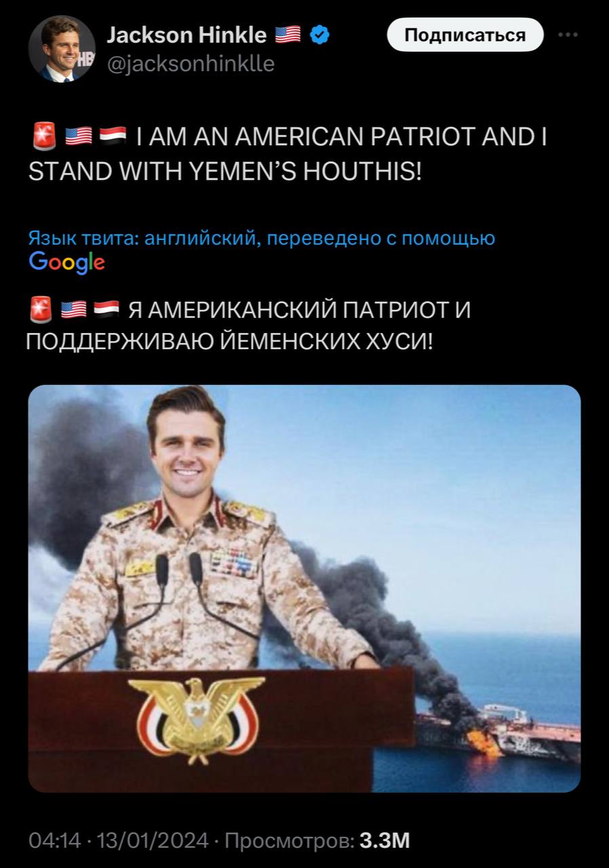
Task: Open the Jackson Hinkle display name link
Action: tap(187, 34)
